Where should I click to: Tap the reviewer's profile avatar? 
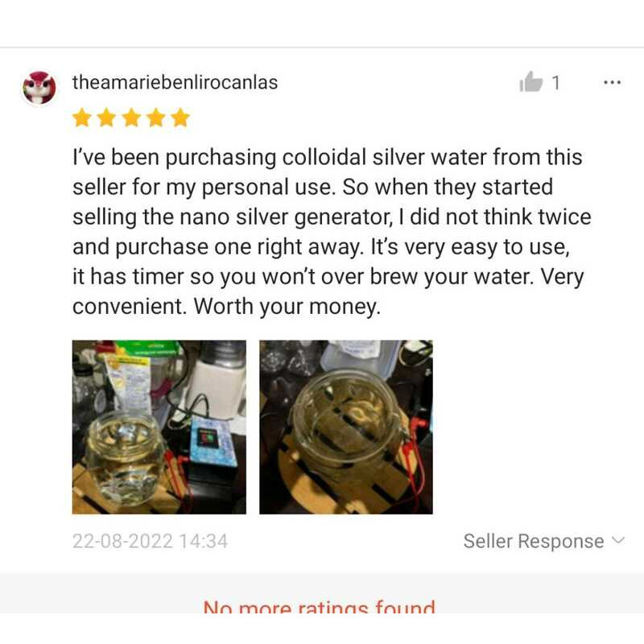(x=39, y=87)
